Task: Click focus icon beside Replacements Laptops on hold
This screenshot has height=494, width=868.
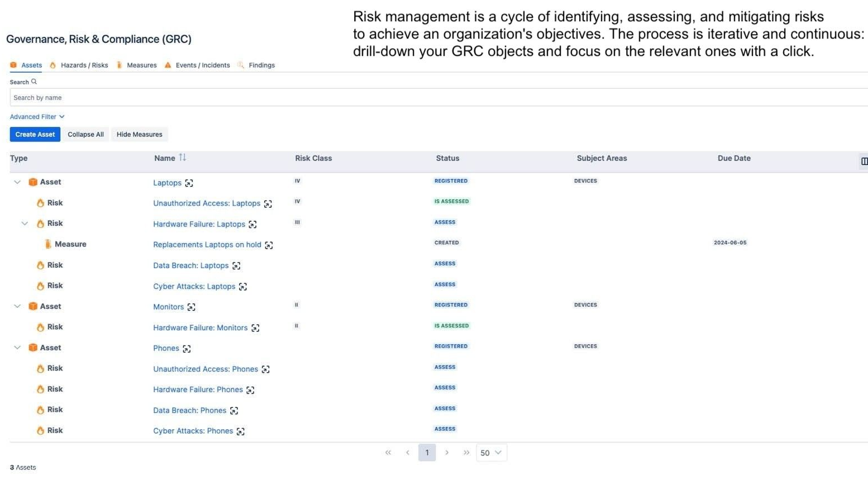Action: click(269, 245)
